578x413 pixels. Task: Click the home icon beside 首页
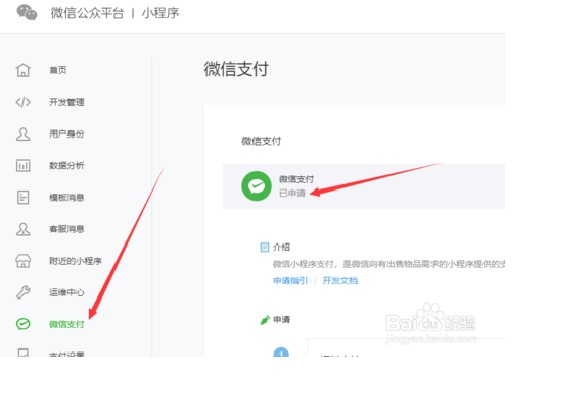click(23, 70)
